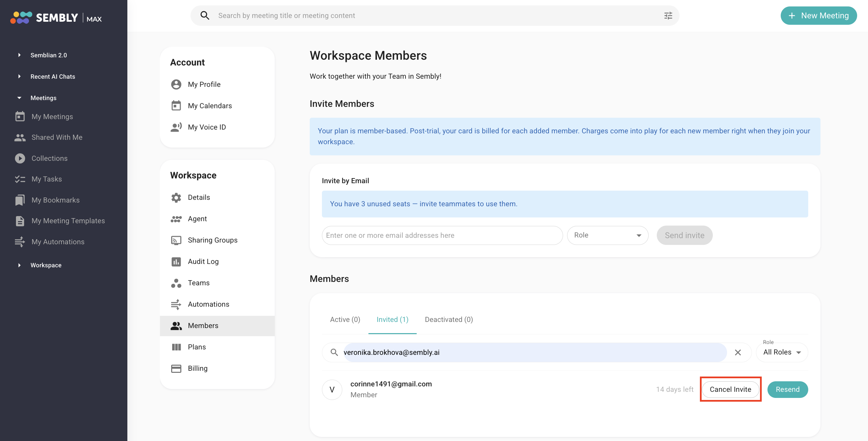Open Audit Log chart icon
Viewport: 868px width, 441px height.
(x=176, y=262)
